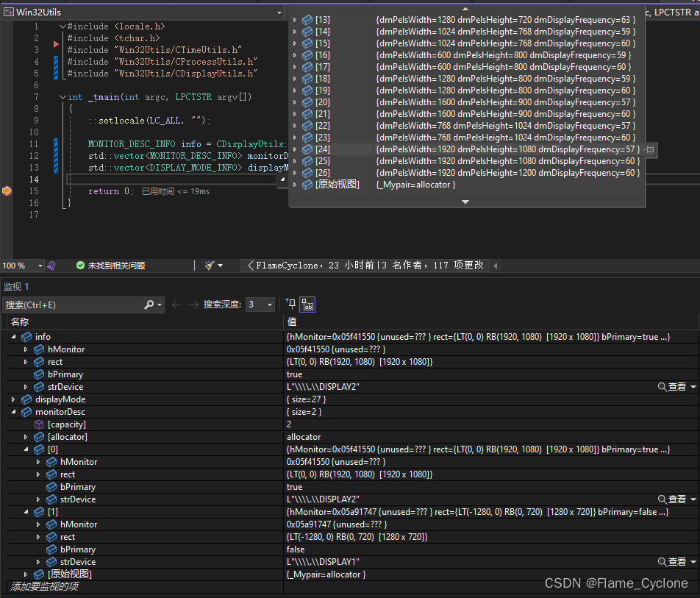Click the return 0 statement
The height and width of the screenshot is (598, 700).
tap(110, 191)
